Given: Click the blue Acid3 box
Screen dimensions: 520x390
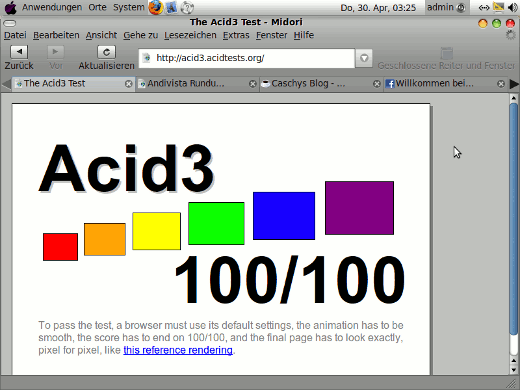Looking at the screenshot, I should tap(284, 216).
